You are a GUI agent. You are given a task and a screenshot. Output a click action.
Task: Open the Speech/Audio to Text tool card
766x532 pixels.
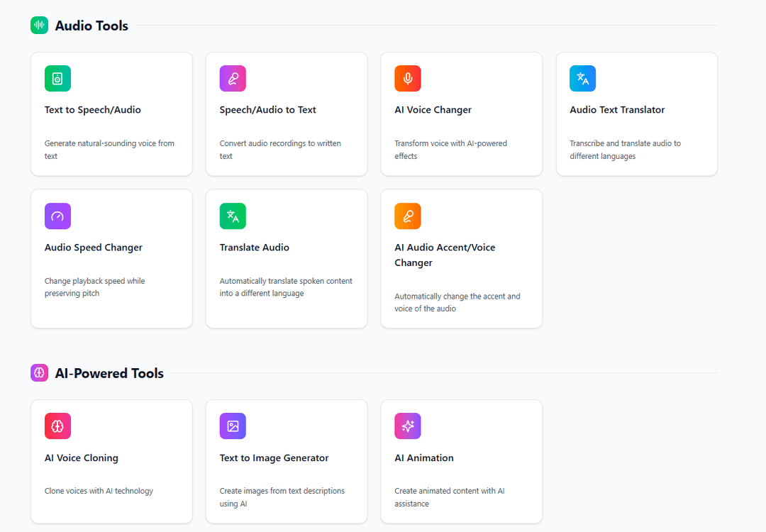point(287,113)
